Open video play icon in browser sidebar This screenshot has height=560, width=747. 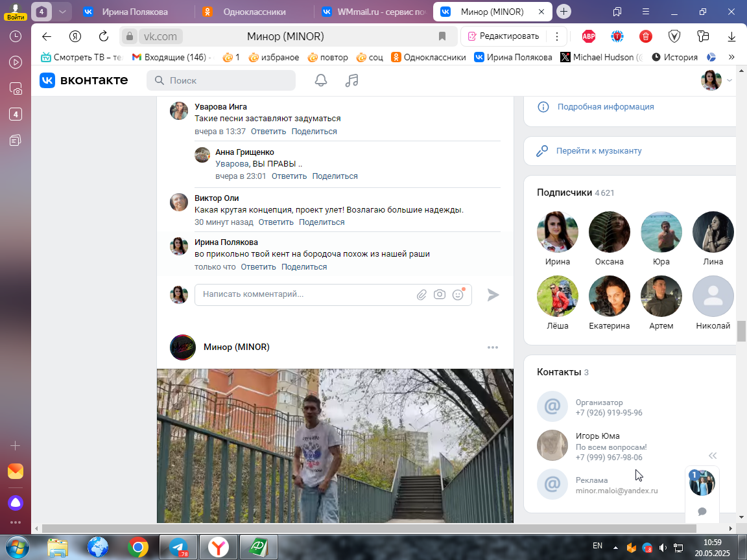pos(16,62)
